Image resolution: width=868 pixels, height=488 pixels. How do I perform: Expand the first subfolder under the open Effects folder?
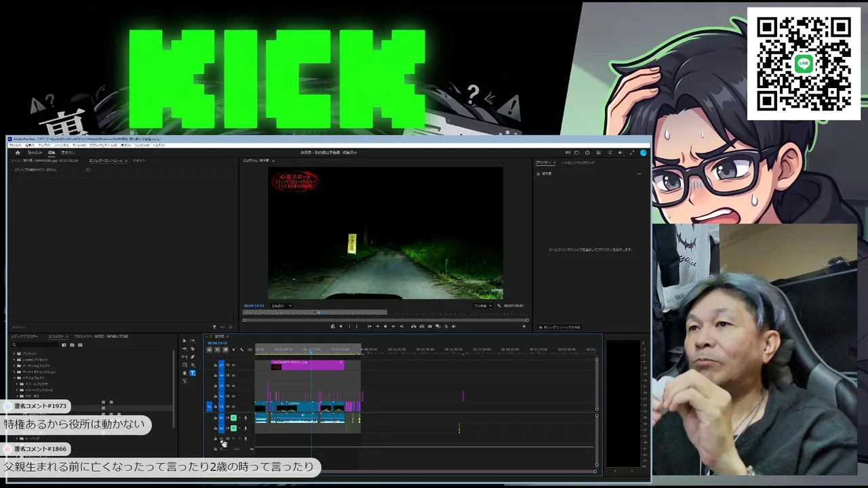(x=18, y=384)
